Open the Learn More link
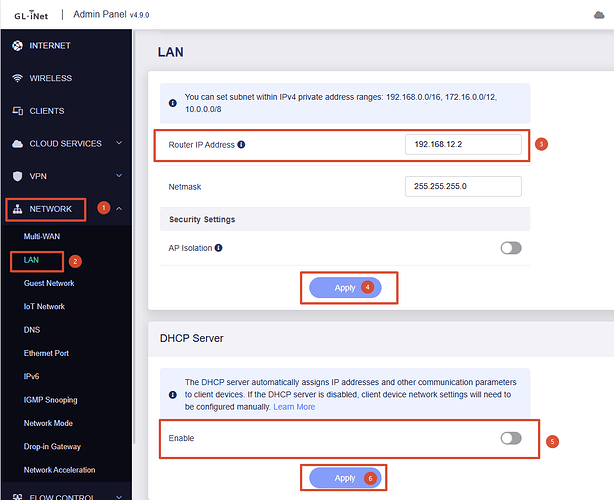The height and width of the screenshot is (500, 614). click(x=294, y=407)
